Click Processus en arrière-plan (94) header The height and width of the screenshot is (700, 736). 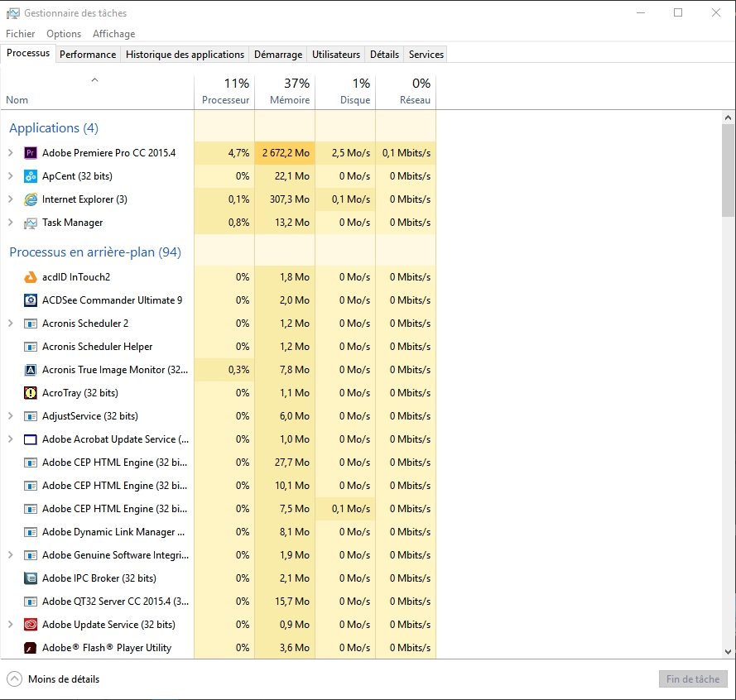pos(95,252)
